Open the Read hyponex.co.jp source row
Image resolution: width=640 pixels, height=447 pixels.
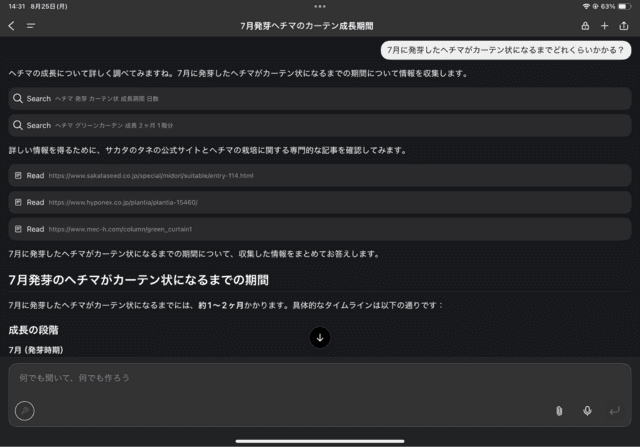(x=319, y=202)
